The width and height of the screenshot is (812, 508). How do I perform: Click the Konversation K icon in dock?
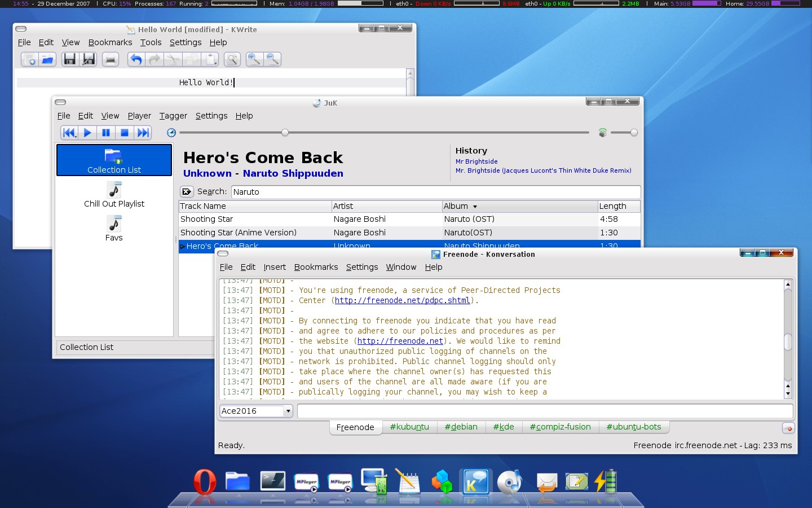(x=475, y=483)
